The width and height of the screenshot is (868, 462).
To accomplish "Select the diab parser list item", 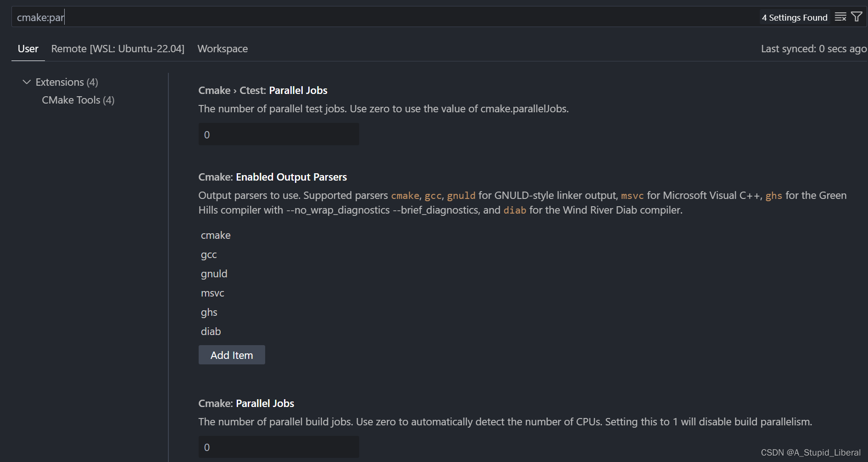I will pos(211,331).
